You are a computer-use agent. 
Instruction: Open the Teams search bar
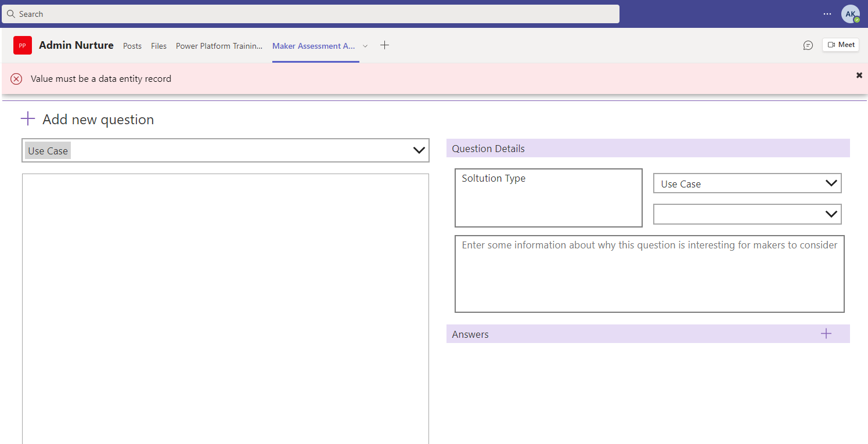tap(311, 13)
